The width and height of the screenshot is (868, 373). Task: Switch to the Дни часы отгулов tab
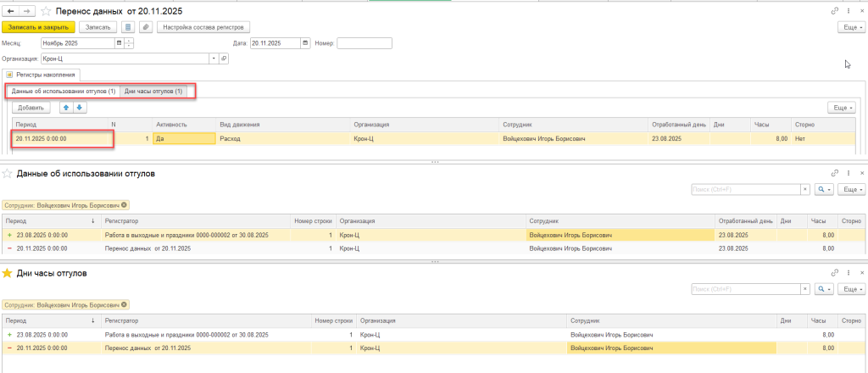153,91
